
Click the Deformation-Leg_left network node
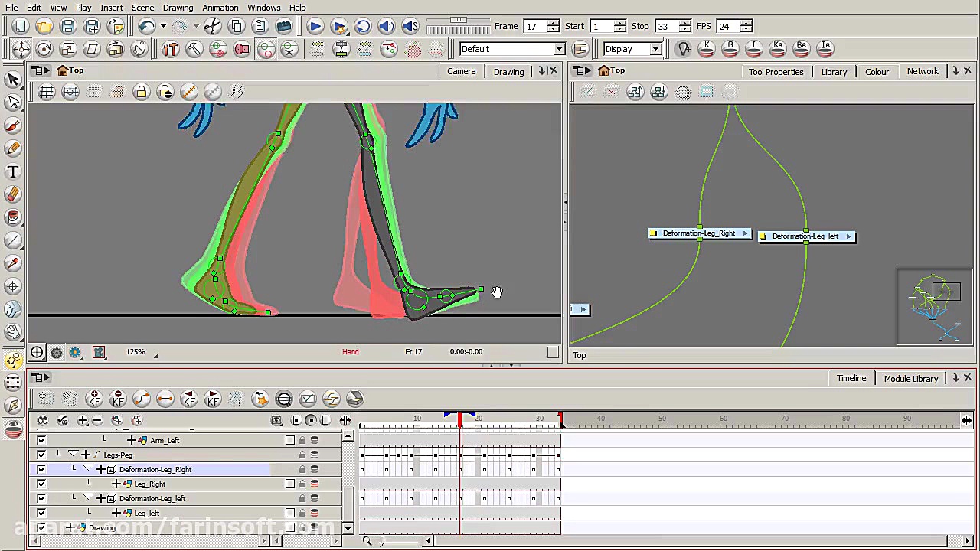tap(806, 236)
